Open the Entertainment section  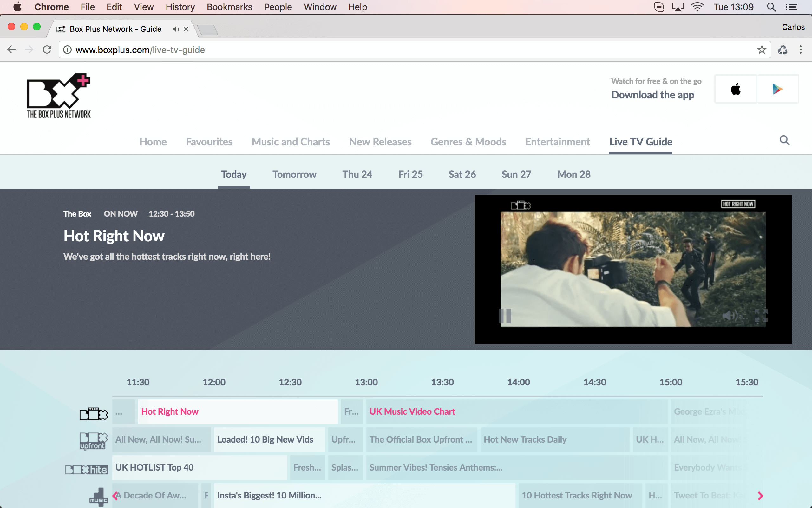pos(558,142)
